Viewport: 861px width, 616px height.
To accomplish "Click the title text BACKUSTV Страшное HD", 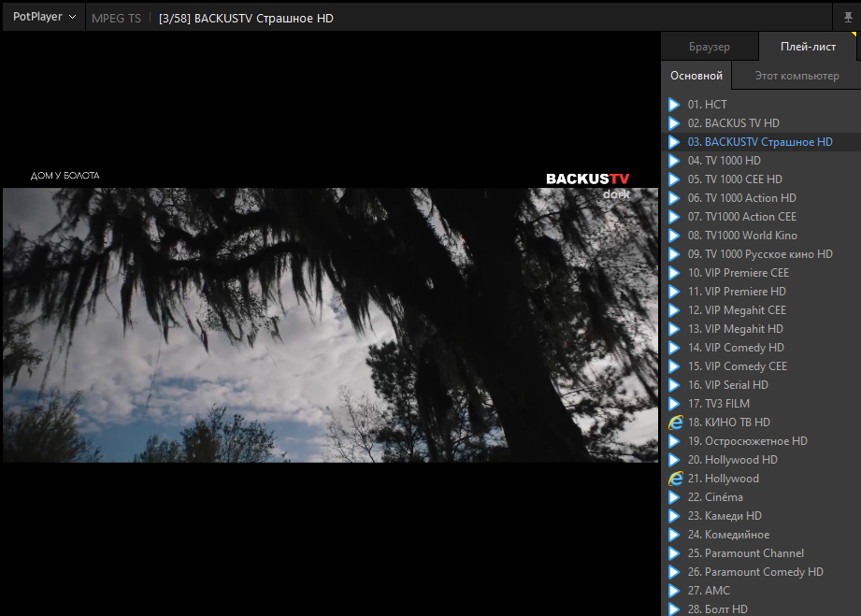I will 264,18.
